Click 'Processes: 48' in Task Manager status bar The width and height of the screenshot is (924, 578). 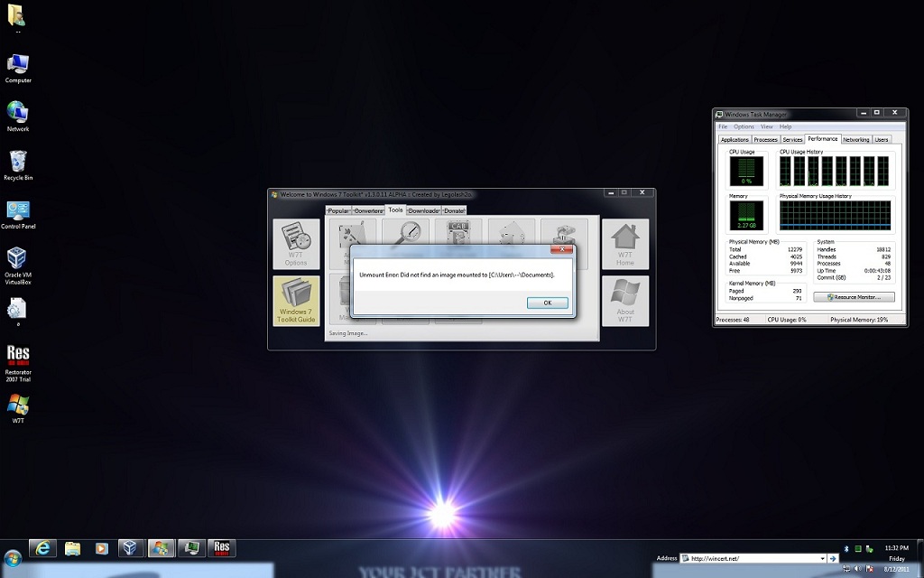733,320
